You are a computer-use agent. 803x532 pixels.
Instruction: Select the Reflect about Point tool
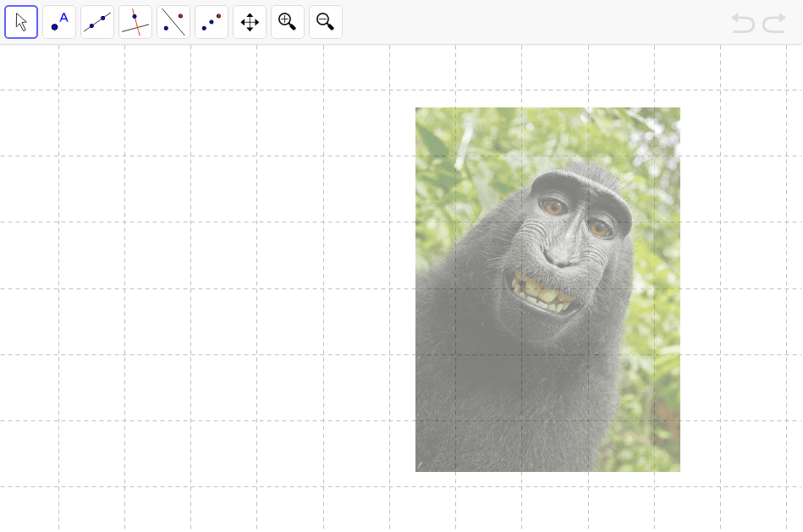[212, 22]
